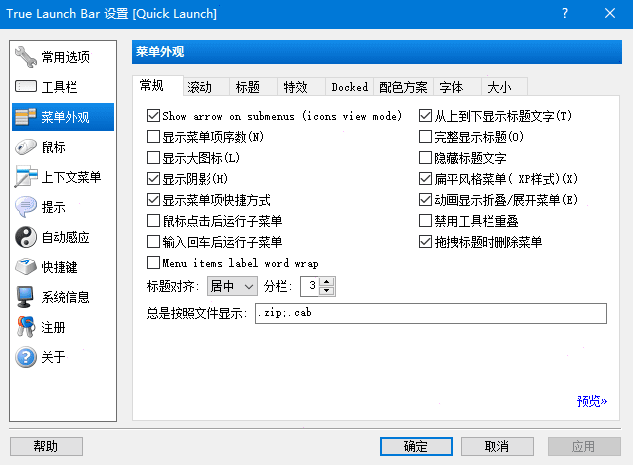Check 完整显示标题(O) option
Viewport: 633px width, 465px height.
pyautogui.click(x=425, y=137)
